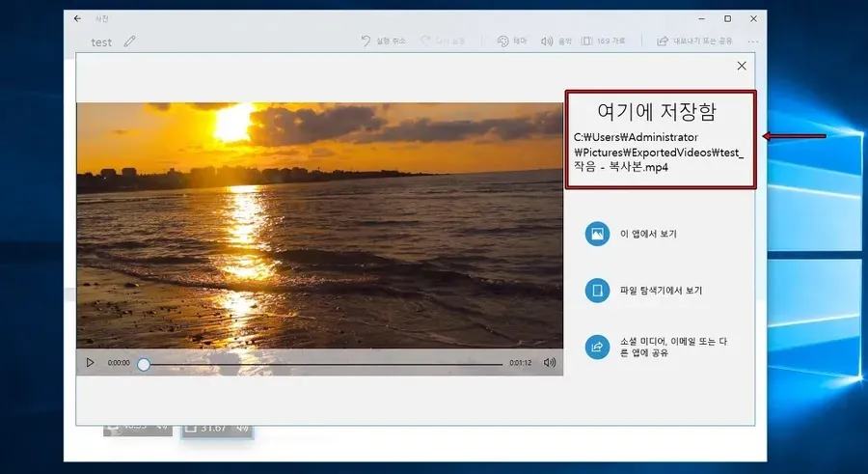Close the export dialog with the X
The width and height of the screenshot is (868, 474).
pyautogui.click(x=742, y=66)
